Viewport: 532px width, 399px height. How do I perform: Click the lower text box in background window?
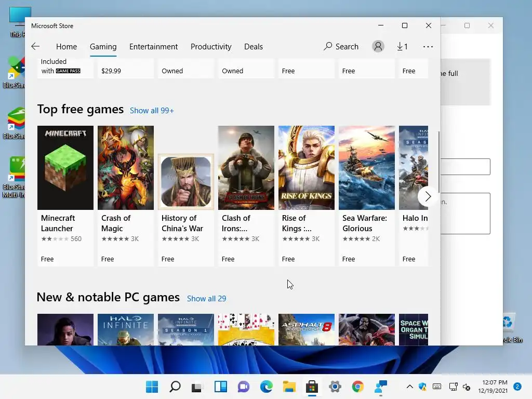coord(465,214)
